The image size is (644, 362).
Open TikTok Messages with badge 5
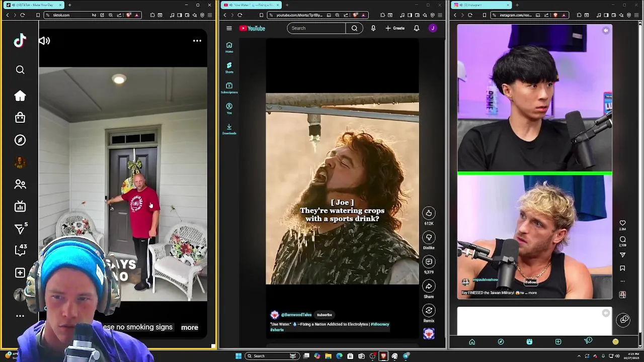(x=20, y=229)
